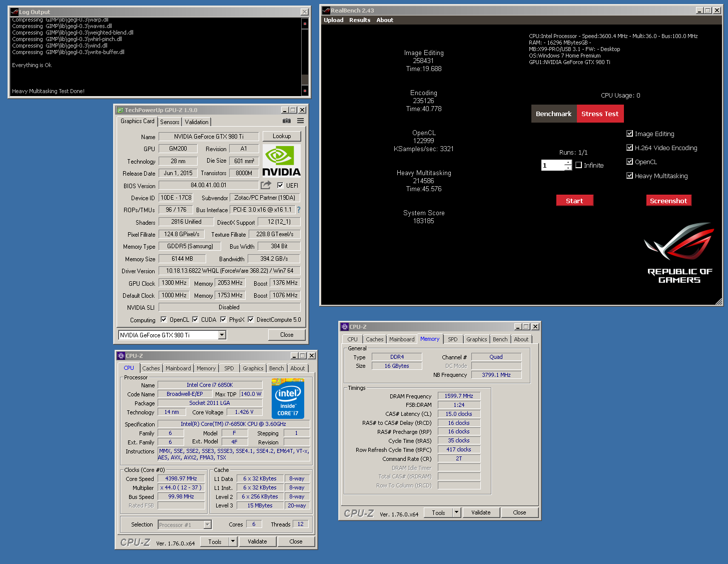Open the SPD tab in CPU-Z Memory window

tap(453, 339)
